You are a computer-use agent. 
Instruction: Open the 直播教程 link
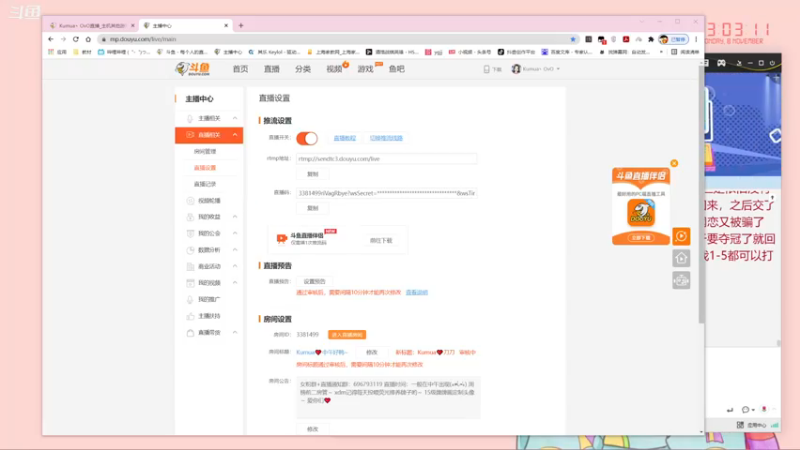[344, 138]
